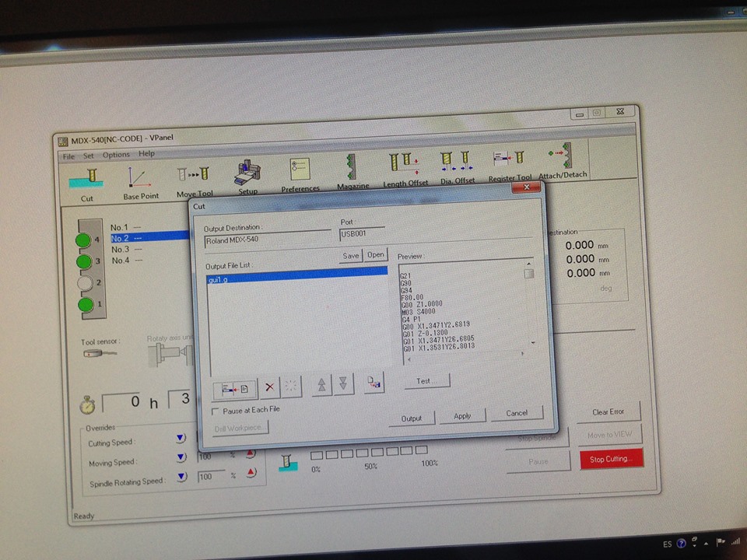
Task: Click the red Stop Cutting... button
Action: pos(612,459)
